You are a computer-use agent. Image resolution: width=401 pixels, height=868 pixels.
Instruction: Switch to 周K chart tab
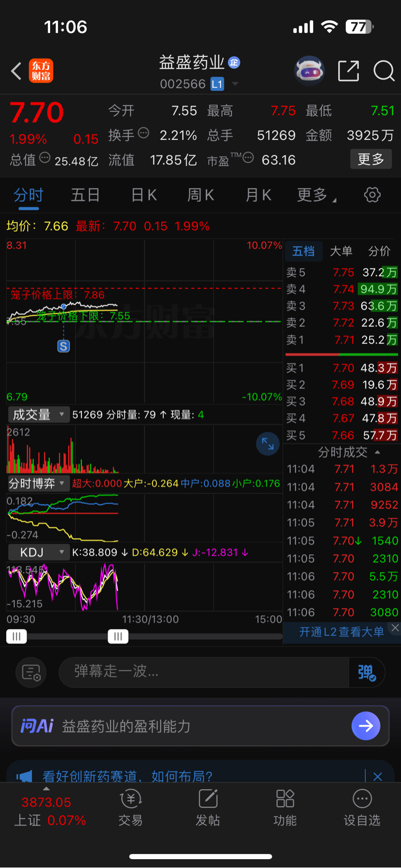pos(200,195)
